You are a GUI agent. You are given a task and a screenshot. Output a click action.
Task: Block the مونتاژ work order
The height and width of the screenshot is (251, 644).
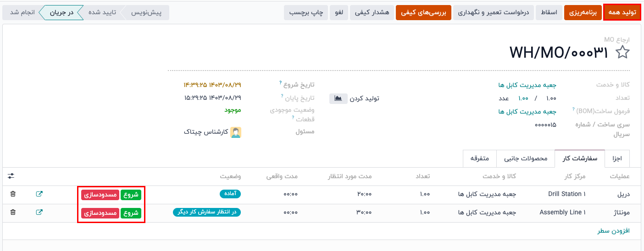pos(100,213)
